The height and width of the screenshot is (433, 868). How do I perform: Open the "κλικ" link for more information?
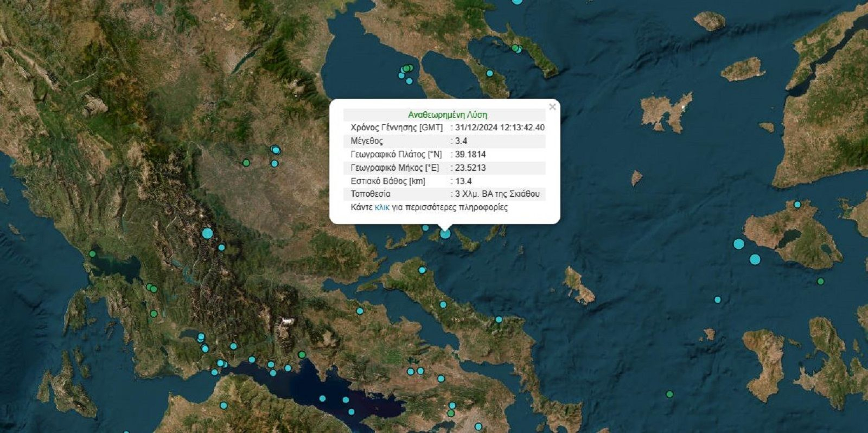pos(382,207)
